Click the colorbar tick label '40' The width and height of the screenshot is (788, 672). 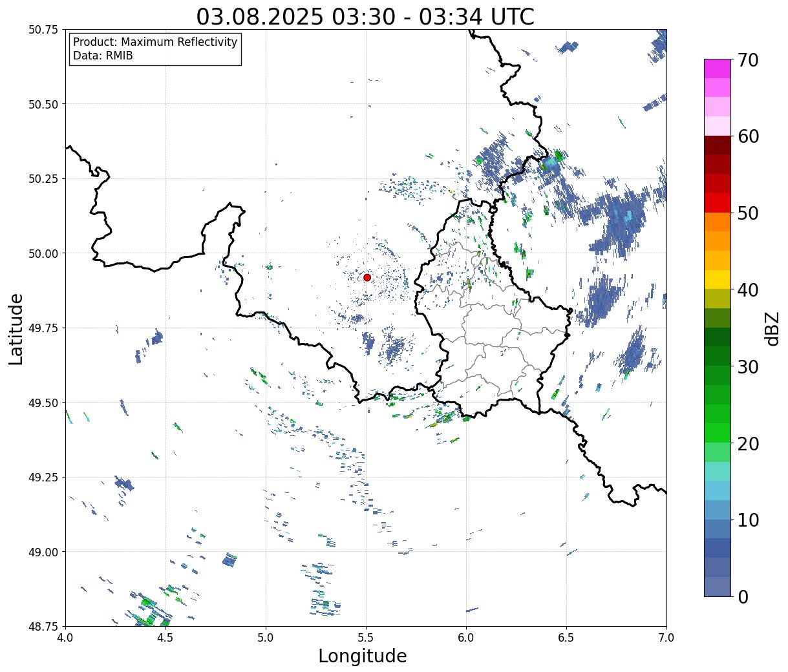[748, 290]
